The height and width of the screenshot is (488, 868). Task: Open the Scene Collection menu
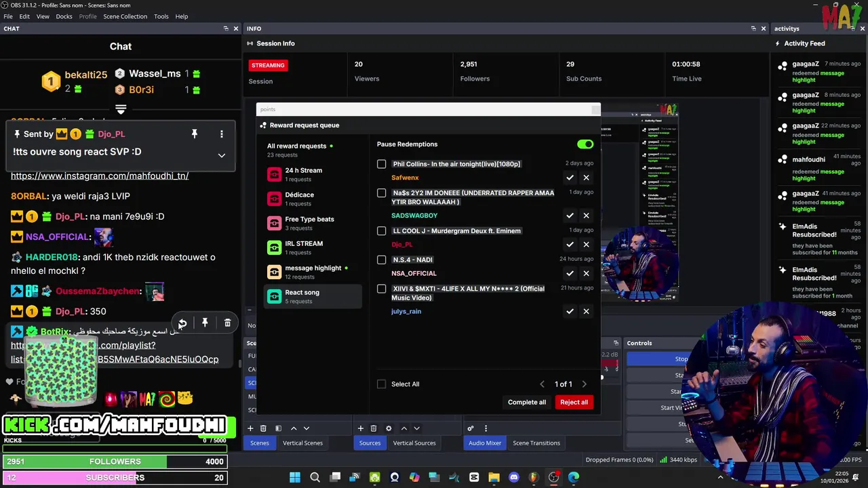click(x=125, y=16)
